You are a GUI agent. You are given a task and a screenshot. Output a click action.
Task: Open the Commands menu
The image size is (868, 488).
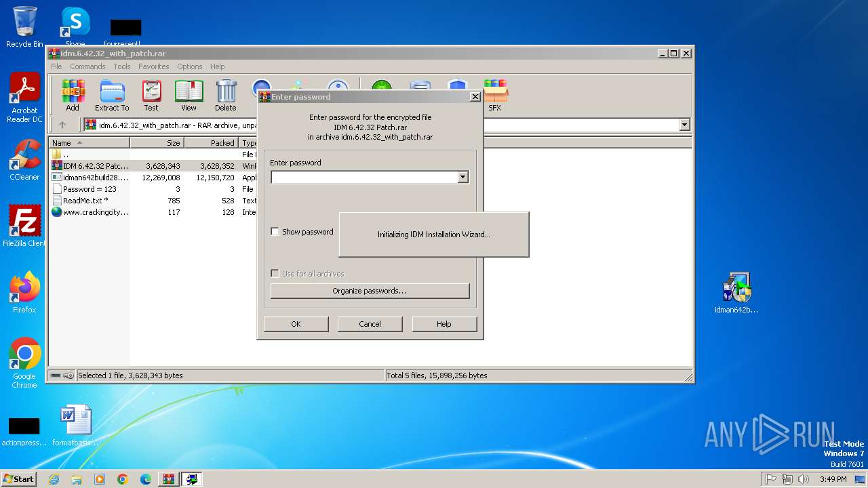(87, 66)
